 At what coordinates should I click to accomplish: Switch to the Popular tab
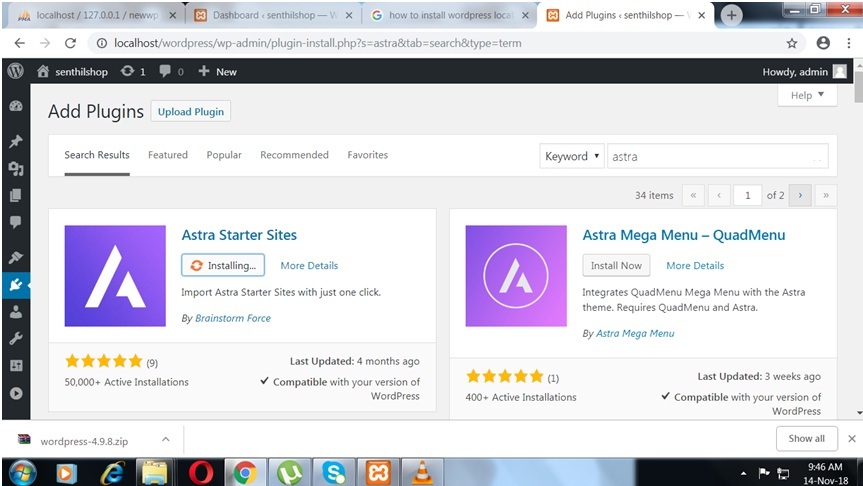(x=224, y=155)
